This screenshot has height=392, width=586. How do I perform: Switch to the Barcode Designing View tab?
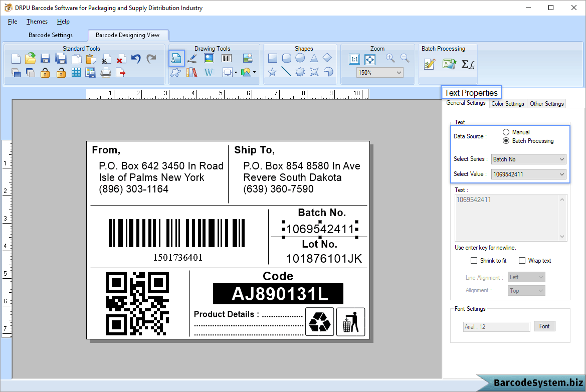(x=128, y=35)
